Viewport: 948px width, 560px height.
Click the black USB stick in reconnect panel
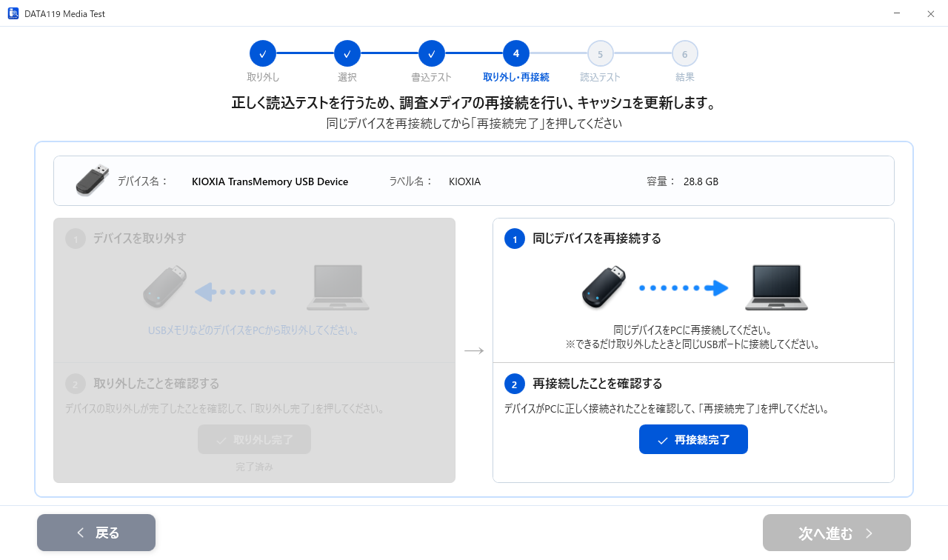tap(604, 287)
